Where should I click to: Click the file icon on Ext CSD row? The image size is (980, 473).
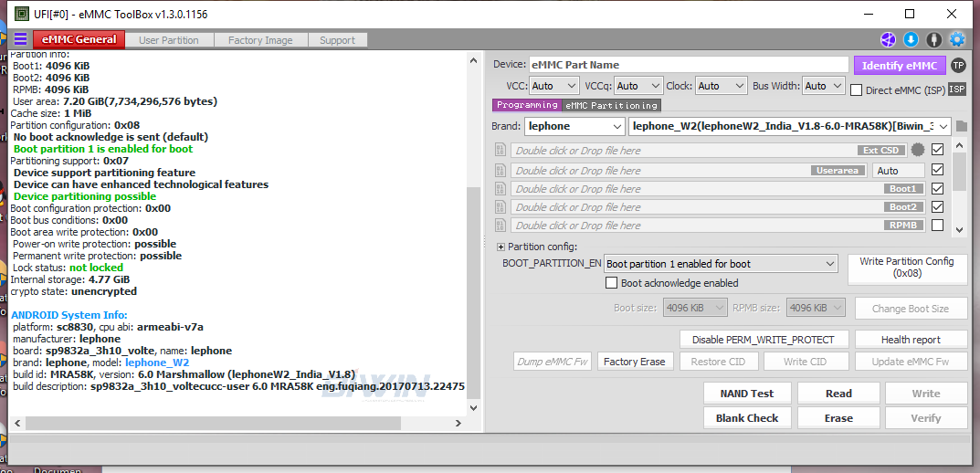click(500, 150)
